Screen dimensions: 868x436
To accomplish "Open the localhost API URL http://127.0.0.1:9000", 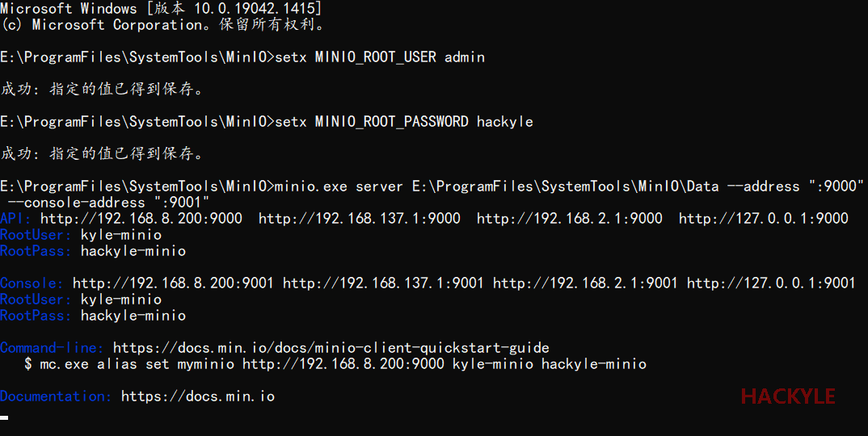I will [764, 219].
